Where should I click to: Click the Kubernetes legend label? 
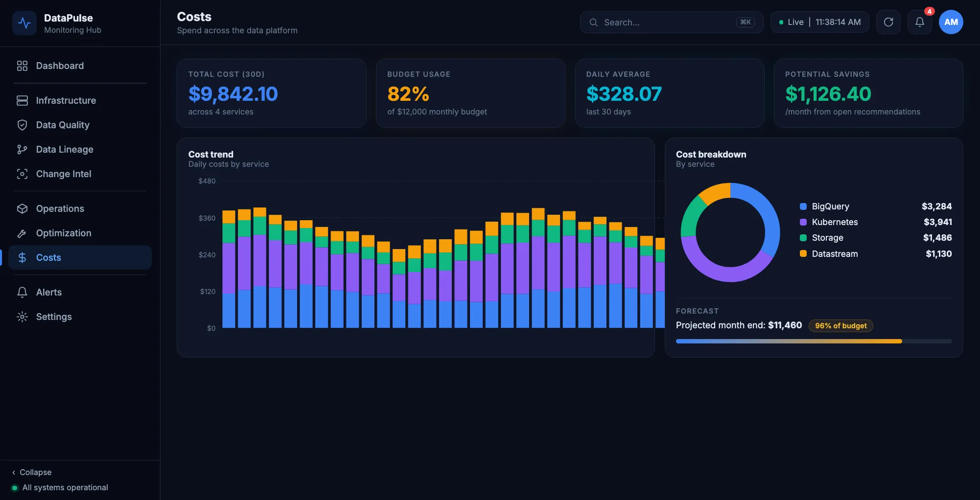coord(835,222)
